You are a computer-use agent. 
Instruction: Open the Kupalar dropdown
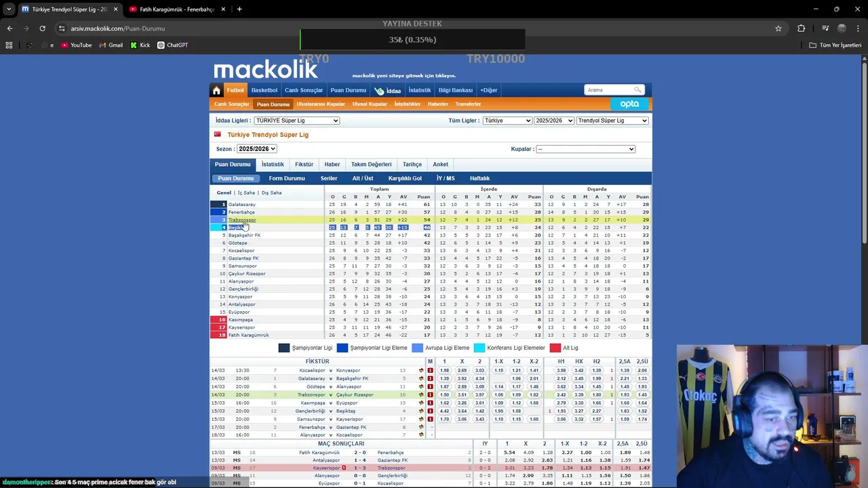point(585,149)
